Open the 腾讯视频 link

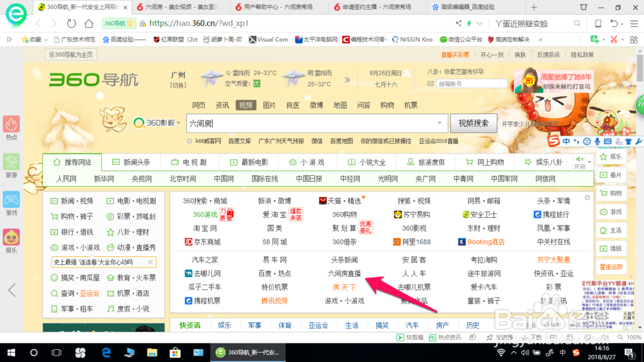coord(274,301)
